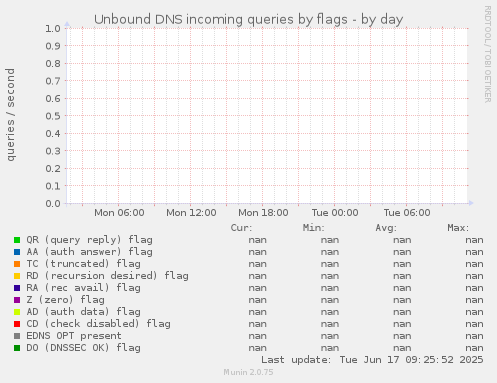This screenshot has width=497, height=383.
Task: Click the 'Mon 12:00' time axis label
Action: click(x=191, y=213)
